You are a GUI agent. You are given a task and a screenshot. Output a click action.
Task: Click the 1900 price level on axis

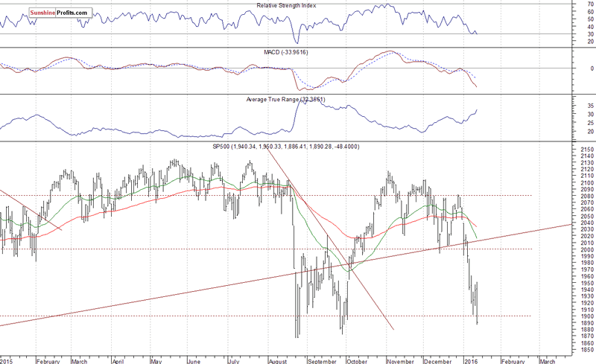coord(587,316)
